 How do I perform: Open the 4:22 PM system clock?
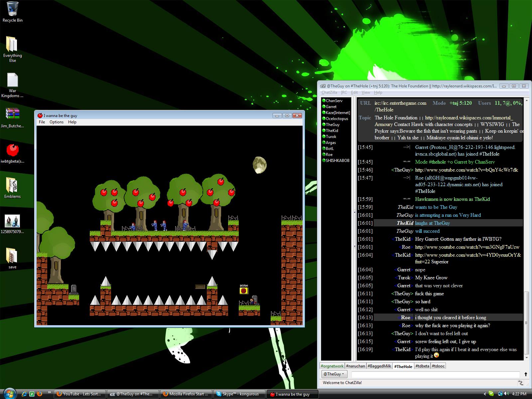[519, 394]
